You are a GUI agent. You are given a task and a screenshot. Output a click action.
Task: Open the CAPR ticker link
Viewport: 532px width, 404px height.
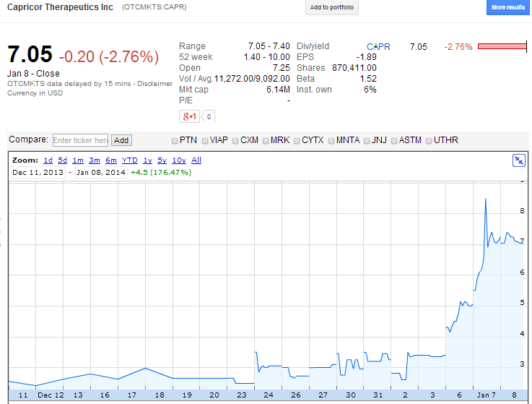tap(378, 46)
